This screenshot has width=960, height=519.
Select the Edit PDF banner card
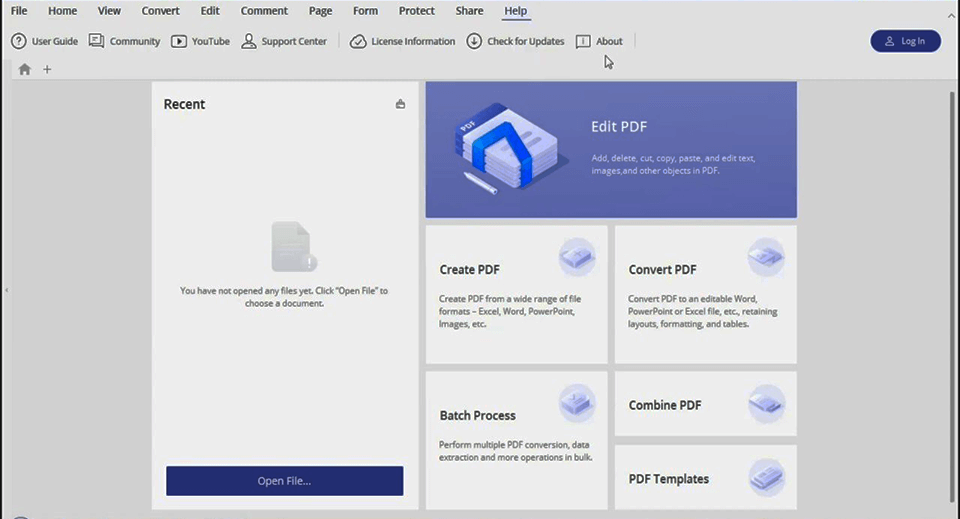(611, 150)
